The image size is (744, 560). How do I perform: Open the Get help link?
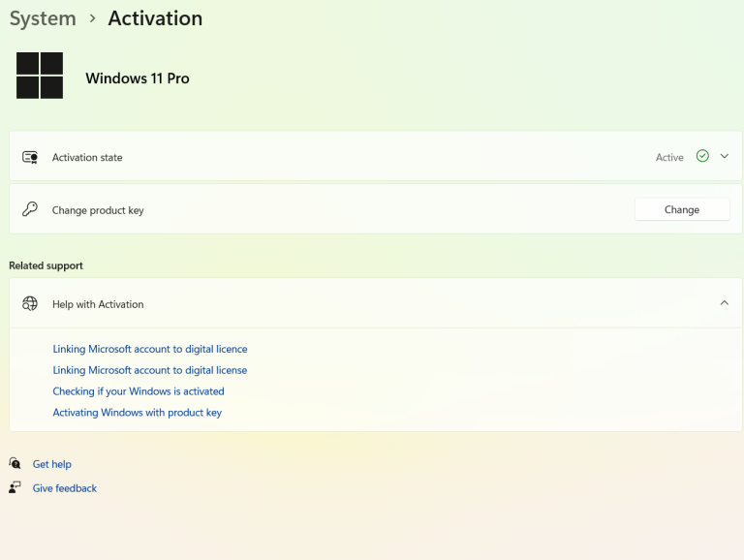52,464
